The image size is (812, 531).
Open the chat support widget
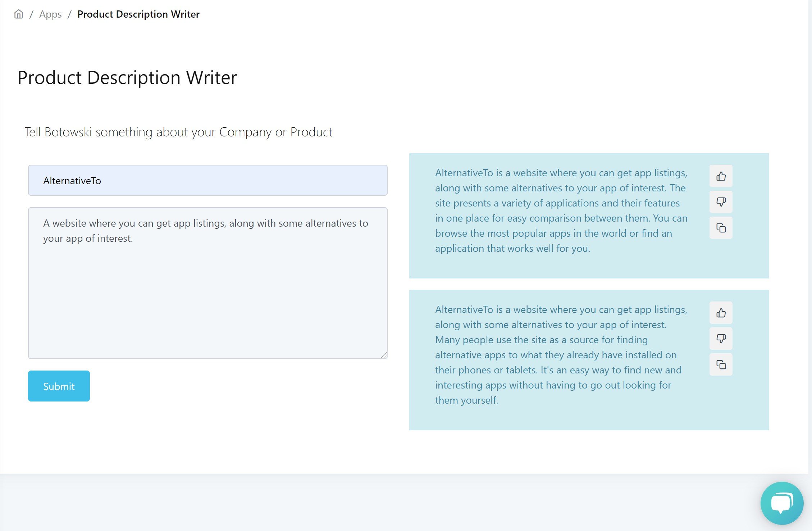(x=782, y=503)
